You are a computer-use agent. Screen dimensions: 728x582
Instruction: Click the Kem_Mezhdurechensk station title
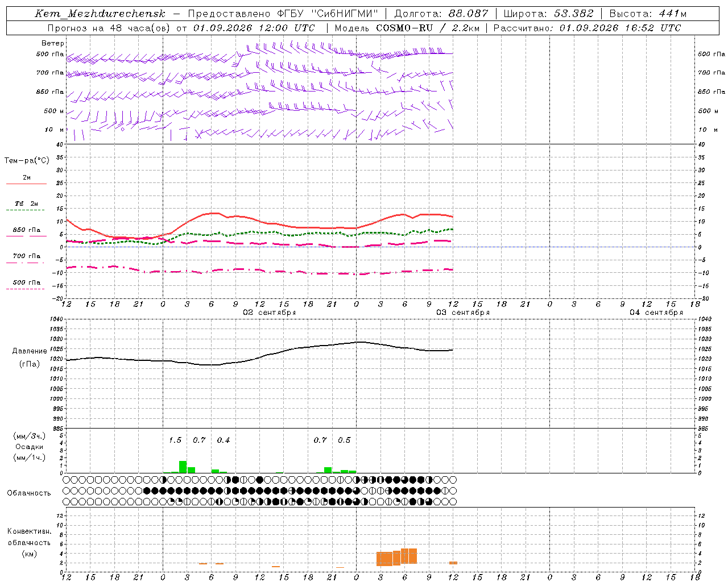click(100, 14)
